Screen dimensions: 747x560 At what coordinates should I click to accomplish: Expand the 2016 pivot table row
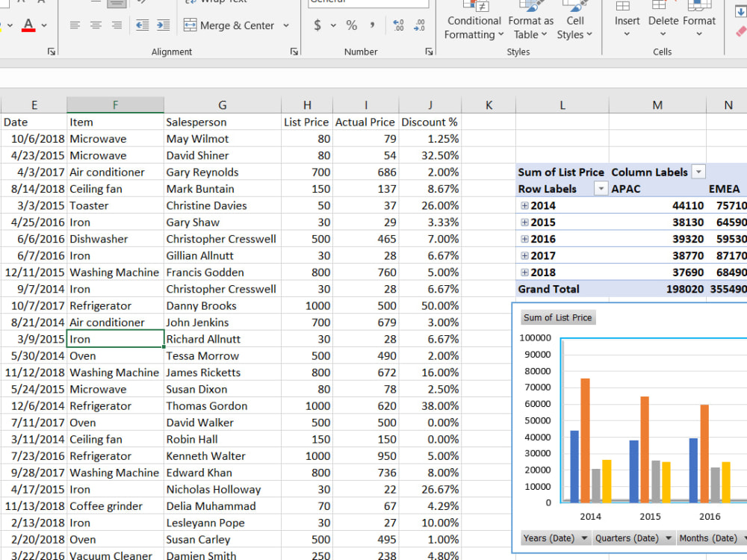click(524, 239)
